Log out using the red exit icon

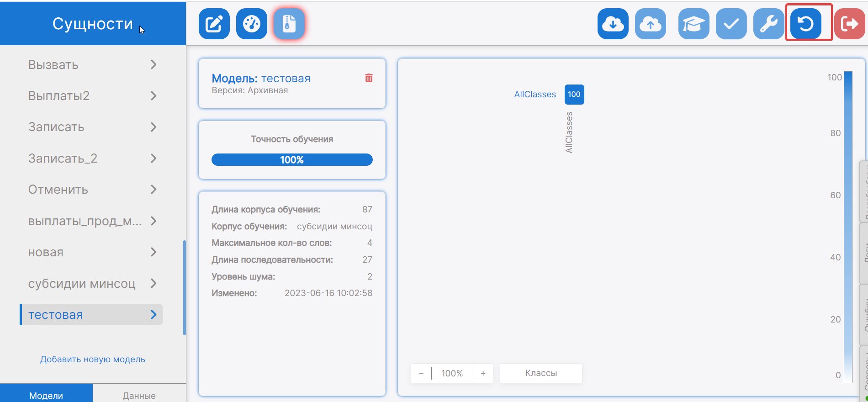point(849,24)
